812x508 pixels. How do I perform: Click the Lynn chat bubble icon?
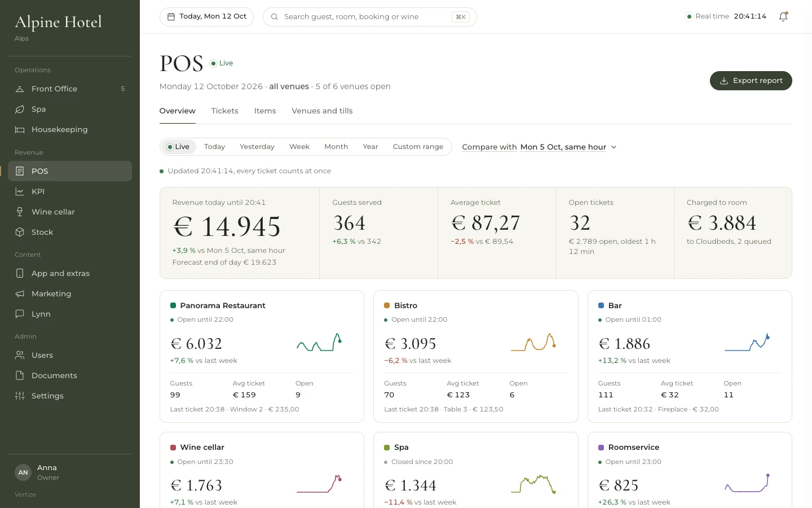click(x=20, y=314)
